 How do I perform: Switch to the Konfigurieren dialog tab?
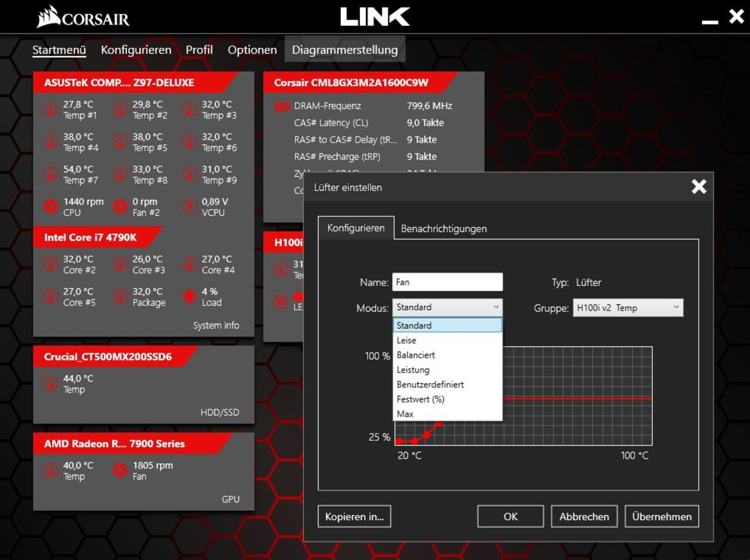356,228
